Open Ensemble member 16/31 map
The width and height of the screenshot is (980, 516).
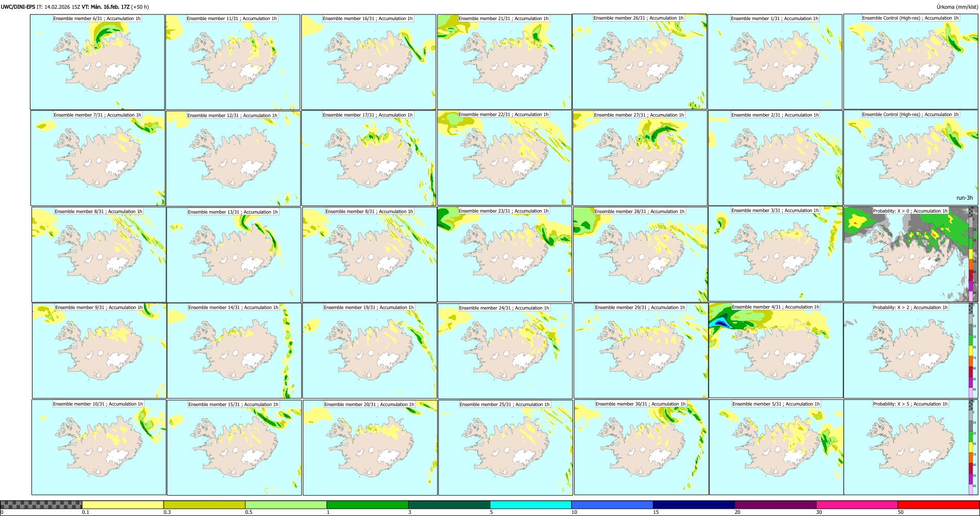tap(369, 62)
